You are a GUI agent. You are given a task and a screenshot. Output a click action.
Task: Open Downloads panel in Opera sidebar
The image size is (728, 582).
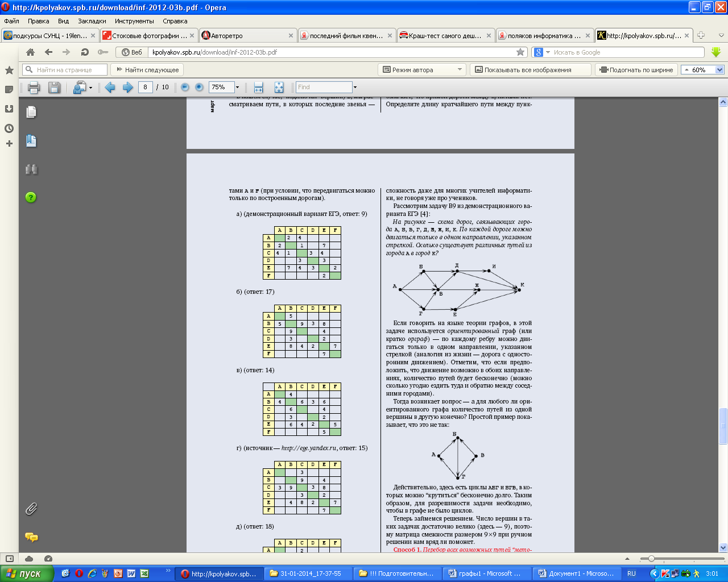pos(9,109)
